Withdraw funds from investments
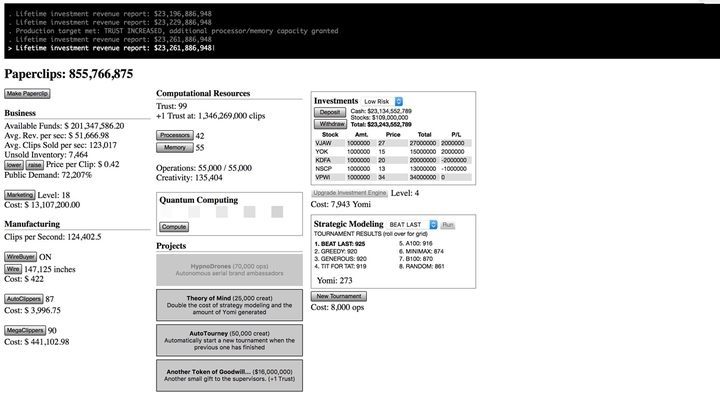720x405 pixels. pyautogui.click(x=331, y=124)
